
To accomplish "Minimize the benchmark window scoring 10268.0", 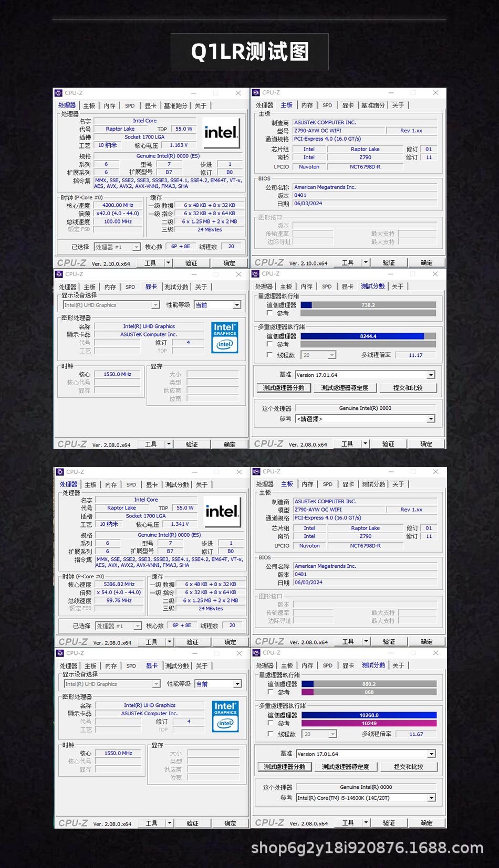I will click(x=392, y=653).
